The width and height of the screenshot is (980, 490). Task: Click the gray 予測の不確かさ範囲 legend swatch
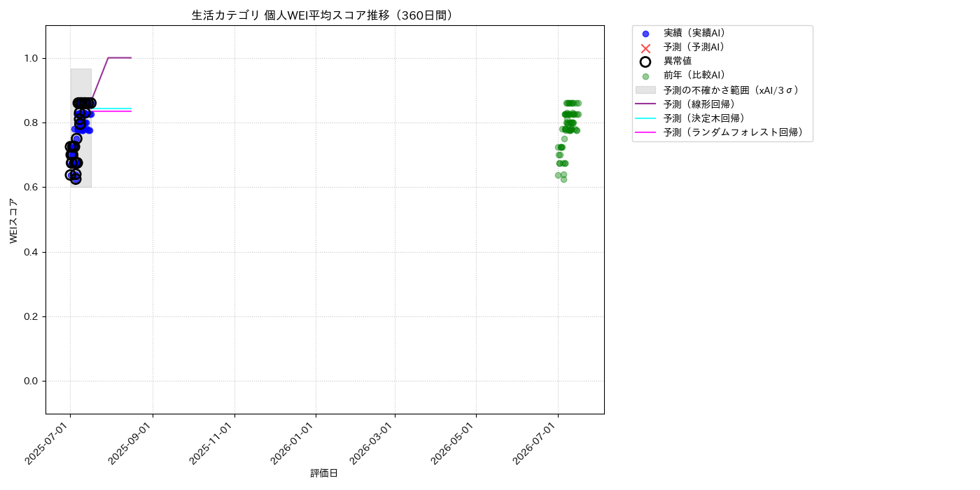point(645,90)
